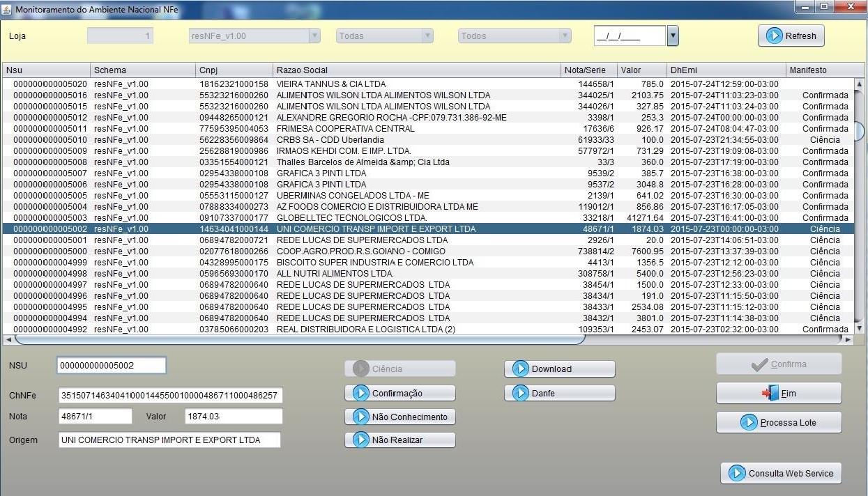Select the BISCOITO SUPER INDUSTRIA row
Image resolution: width=868 pixels, height=496 pixels.
428,262
